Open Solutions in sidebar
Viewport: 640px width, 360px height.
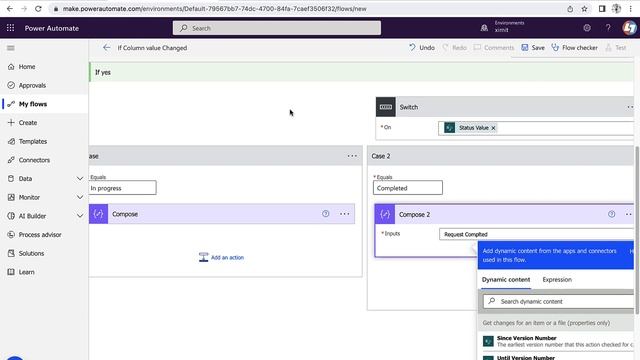[x=31, y=253]
